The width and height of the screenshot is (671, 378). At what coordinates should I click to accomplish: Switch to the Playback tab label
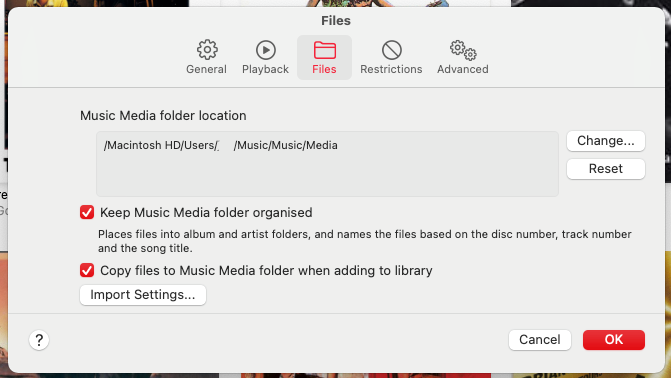265,69
